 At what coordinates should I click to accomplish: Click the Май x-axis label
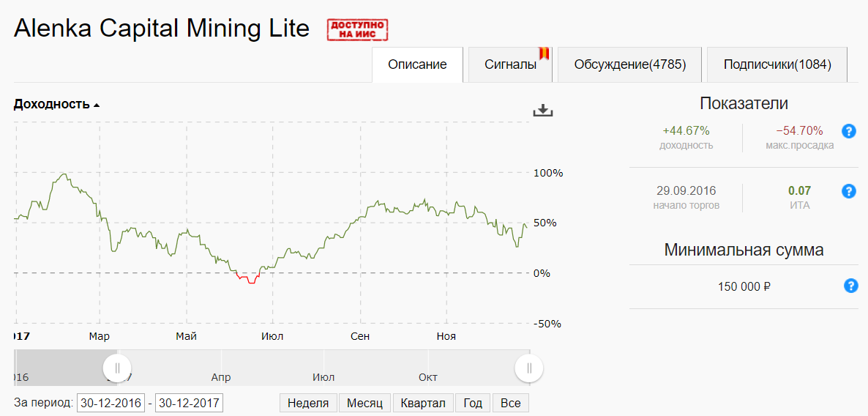(187, 336)
